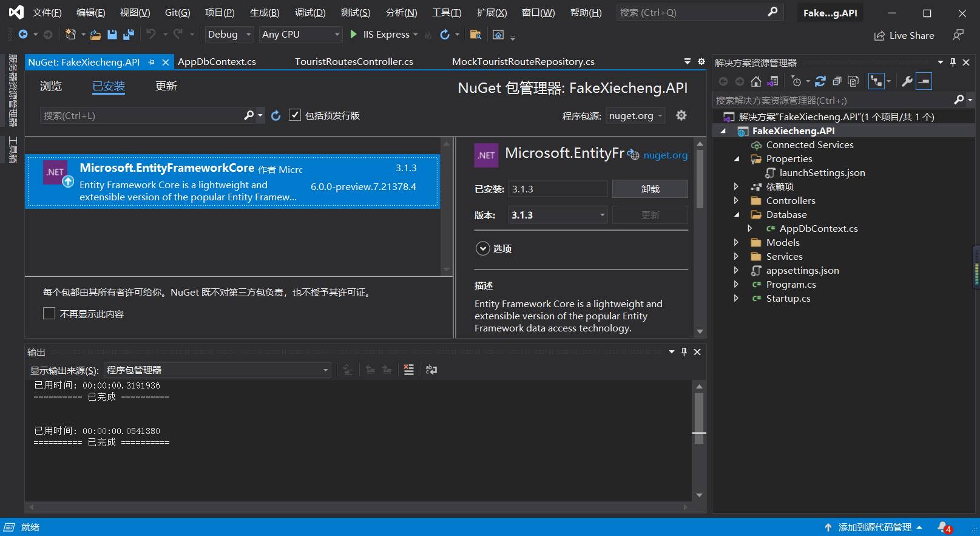Clear All output icon in Output panel
980x536 pixels.
pyautogui.click(x=409, y=370)
